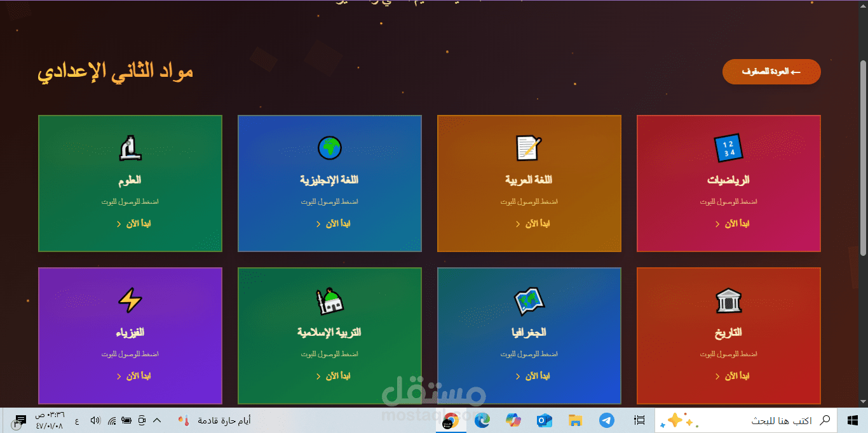The width and height of the screenshot is (868, 433).
Task: Open the التربية الإسلامية subject title
Action: click(330, 333)
